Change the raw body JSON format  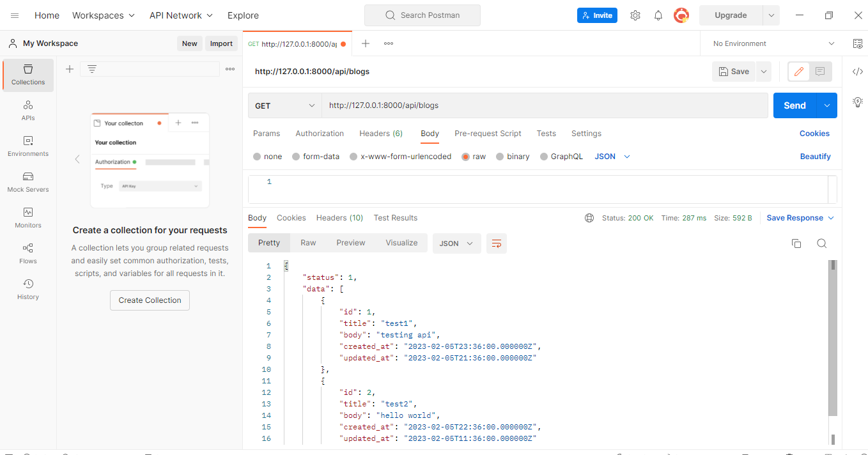click(x=612, y=157)
